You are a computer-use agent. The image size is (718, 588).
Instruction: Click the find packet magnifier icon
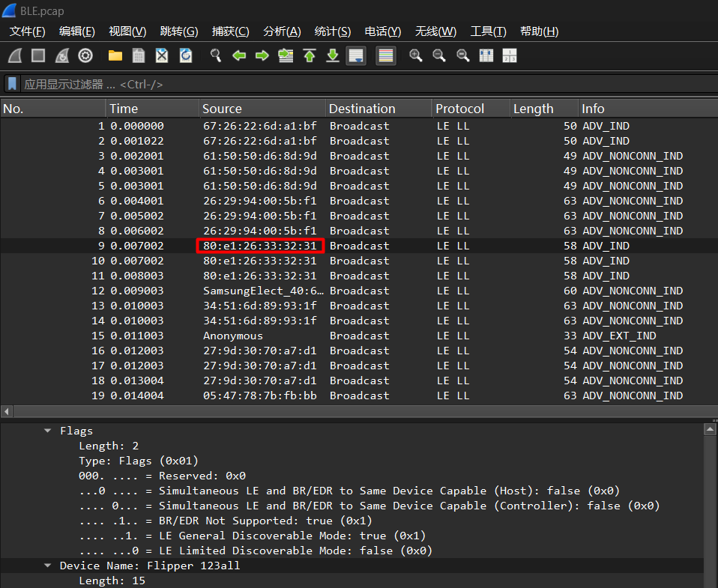[215, 56]
